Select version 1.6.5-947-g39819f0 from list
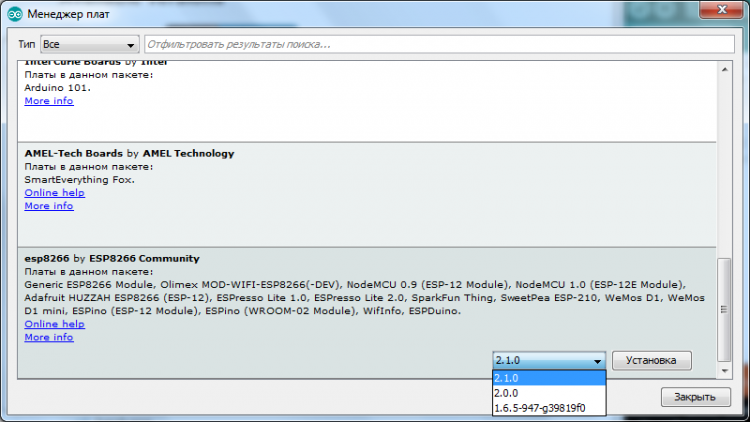The image size is (750, 422). 549,408
